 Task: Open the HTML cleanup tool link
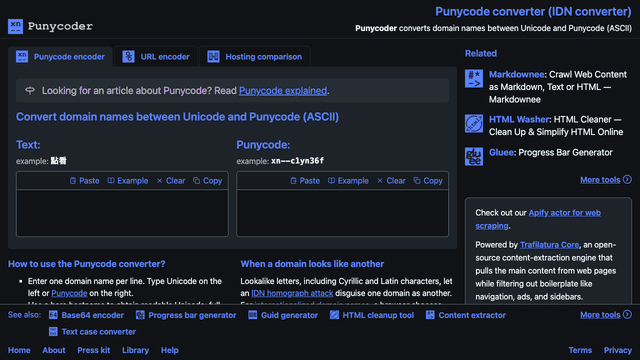click(x=378, y=315)
